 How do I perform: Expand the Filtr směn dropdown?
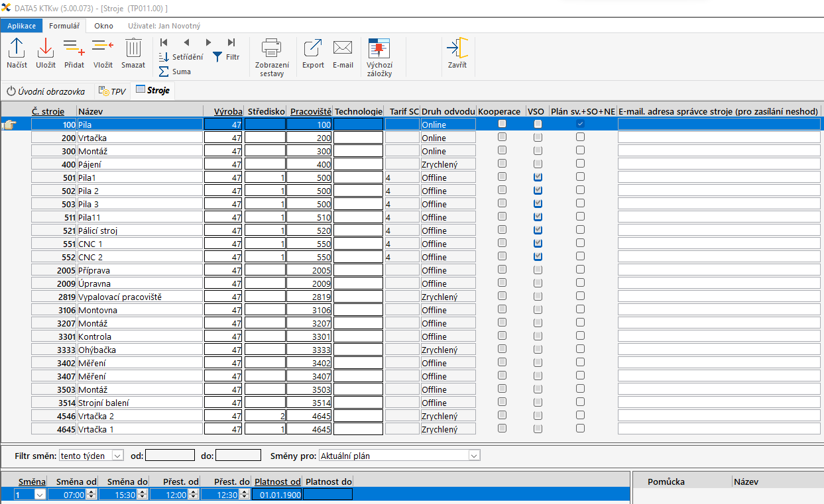click(117, 456)
